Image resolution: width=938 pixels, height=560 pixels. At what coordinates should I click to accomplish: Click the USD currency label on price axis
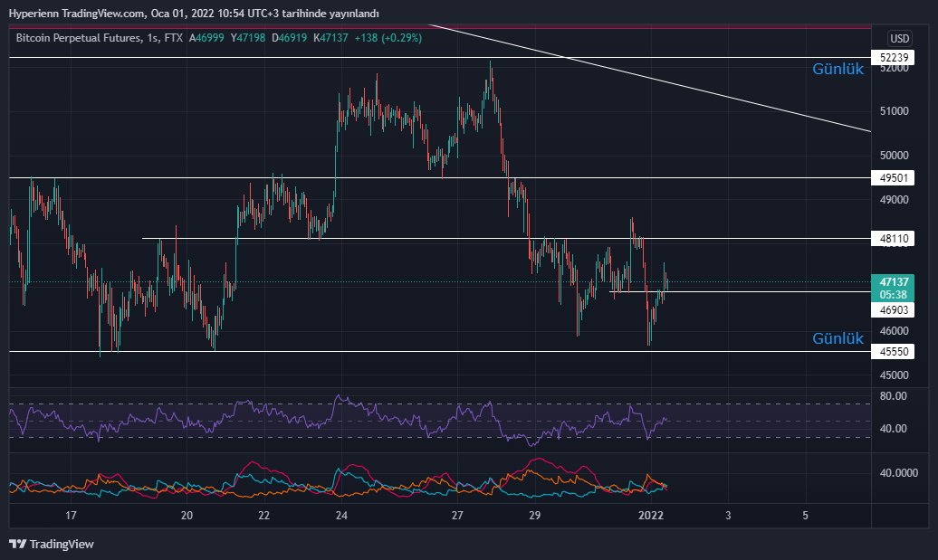pos(899,39)
